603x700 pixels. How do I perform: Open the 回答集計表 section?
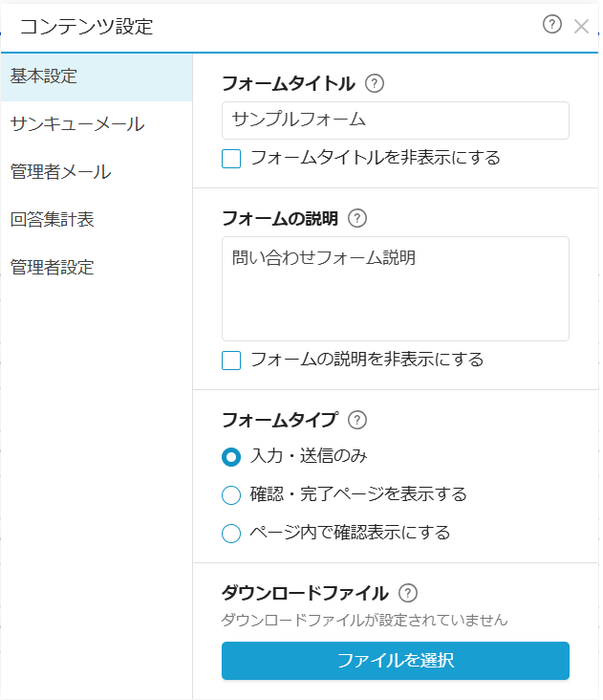tap(96, 220)
